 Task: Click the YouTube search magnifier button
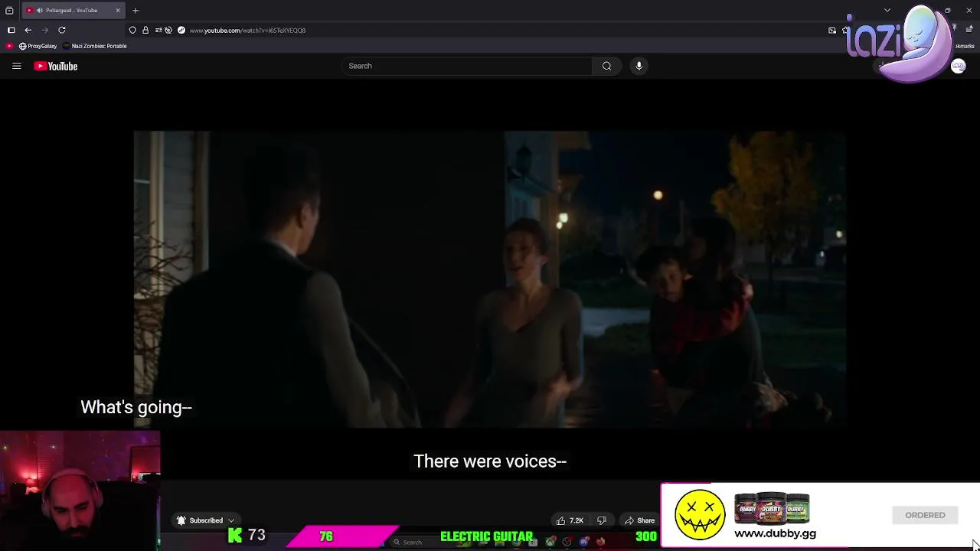(606, 66)
